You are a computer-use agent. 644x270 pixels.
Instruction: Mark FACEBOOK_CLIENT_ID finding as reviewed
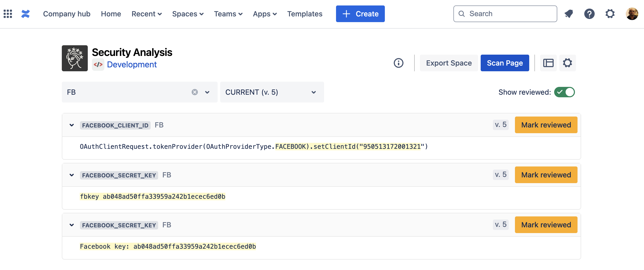click(x=546, y=125)
